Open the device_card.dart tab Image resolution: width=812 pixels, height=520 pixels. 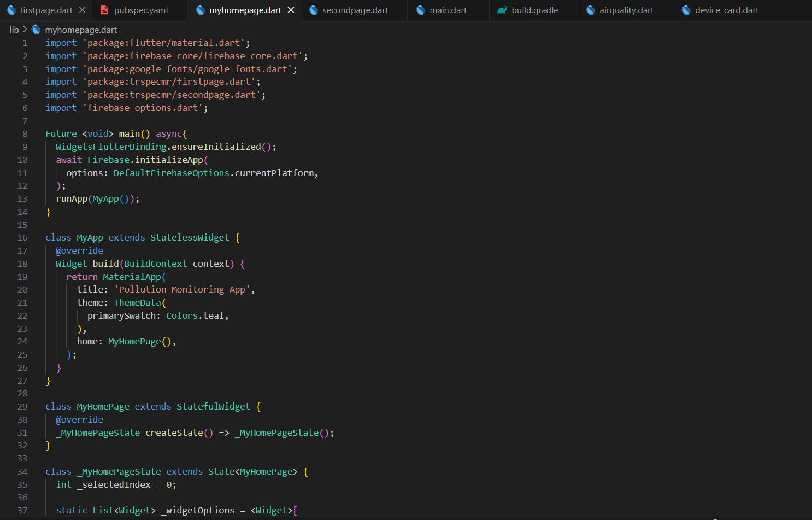(726, 10)
